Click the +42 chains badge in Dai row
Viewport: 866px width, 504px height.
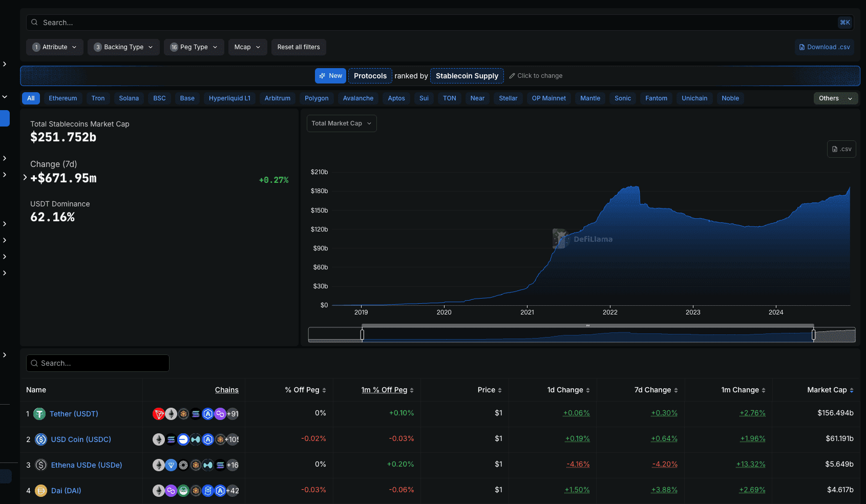point(233,491)
